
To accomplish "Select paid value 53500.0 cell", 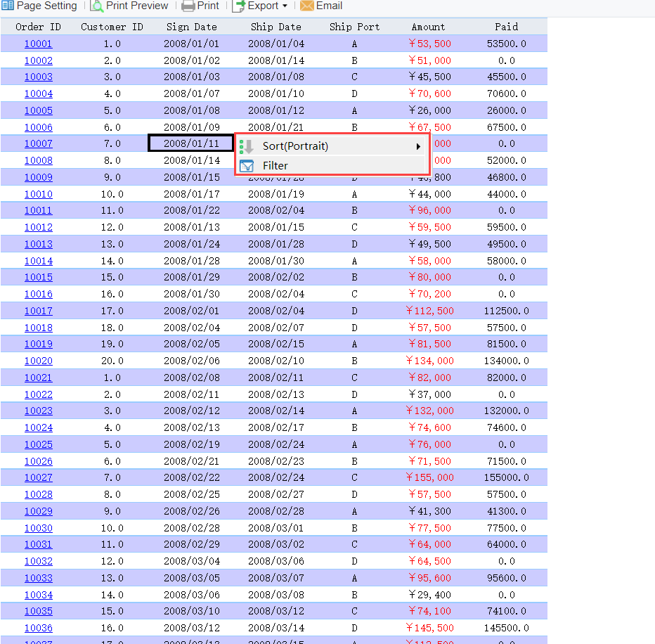I will point(506,44).
